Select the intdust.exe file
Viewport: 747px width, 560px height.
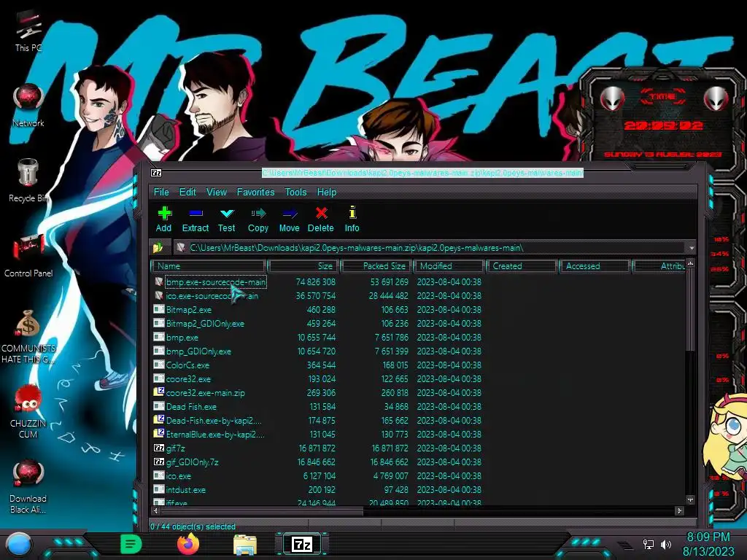coord(186,489)
